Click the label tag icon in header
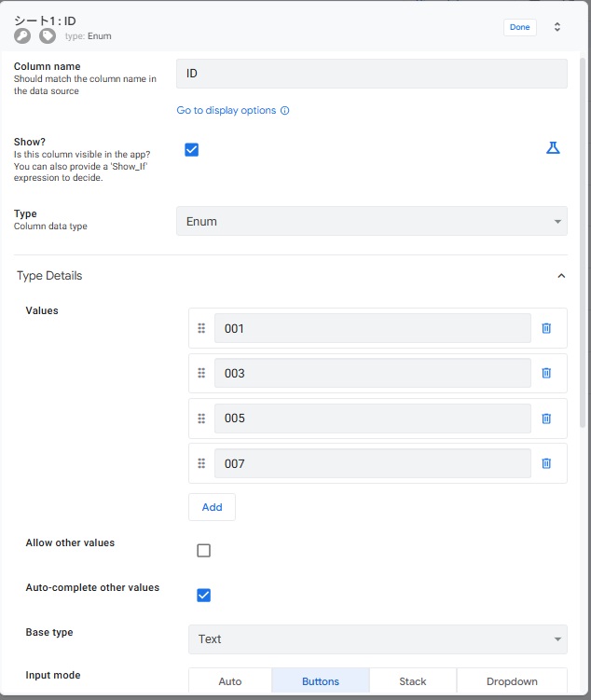Image resolution: width=591 pixels, height=700 pixels. 47,36
